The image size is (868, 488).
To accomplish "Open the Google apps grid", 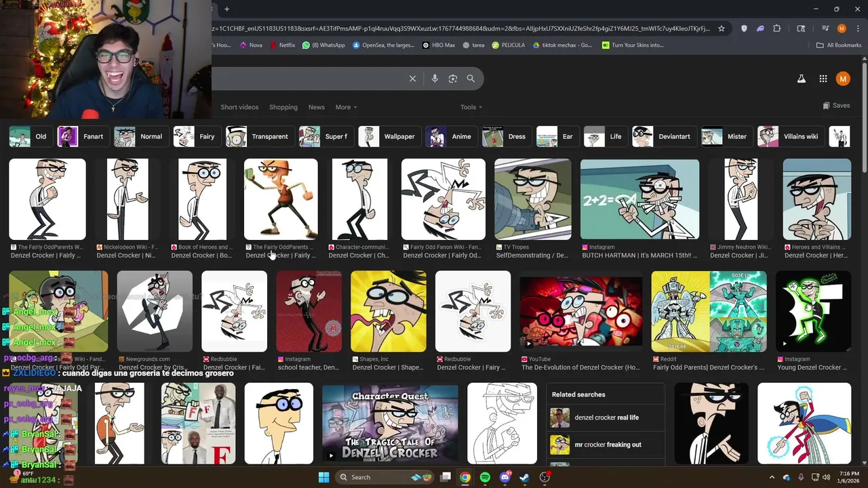I will (x=823, y=79).
